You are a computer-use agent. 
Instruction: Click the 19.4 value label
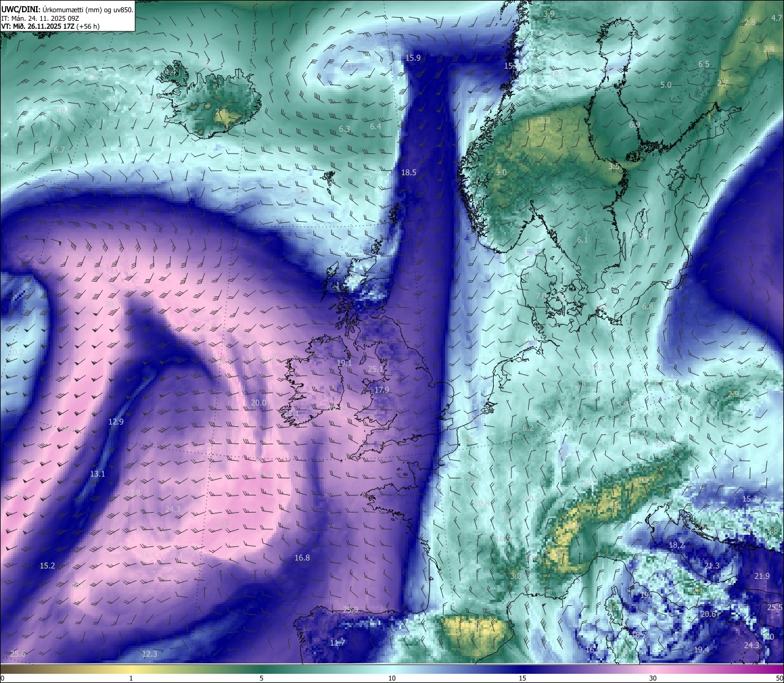tap(702, 650)
